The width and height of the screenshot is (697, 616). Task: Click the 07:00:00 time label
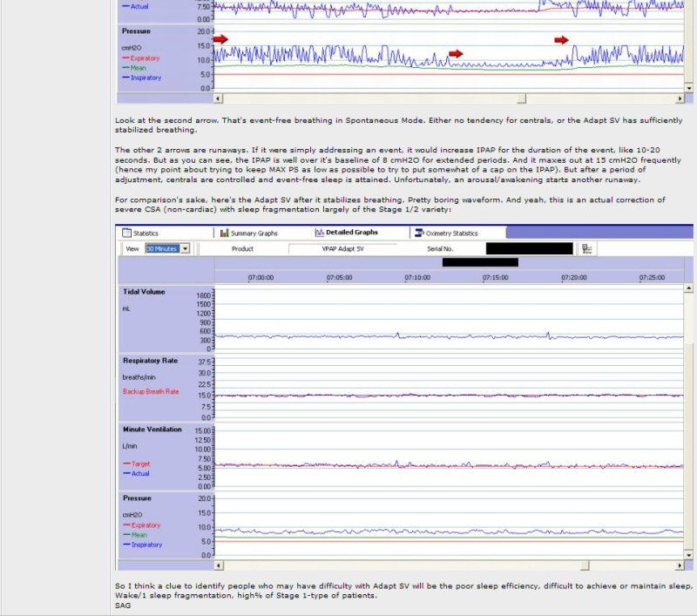point(261,277)
